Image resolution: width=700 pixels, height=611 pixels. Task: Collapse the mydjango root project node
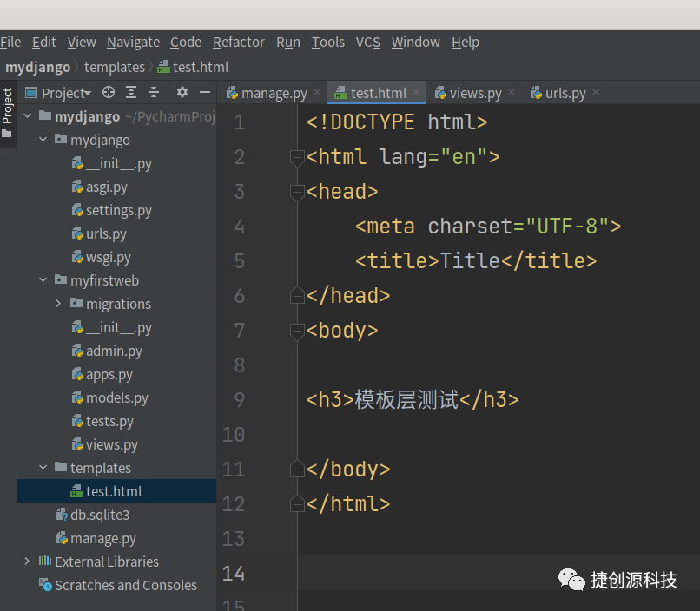28,116
